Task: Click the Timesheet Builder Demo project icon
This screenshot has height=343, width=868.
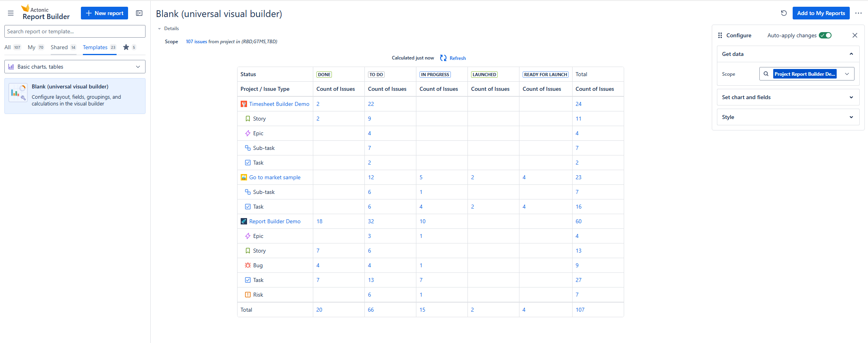Action: (244, 104)
